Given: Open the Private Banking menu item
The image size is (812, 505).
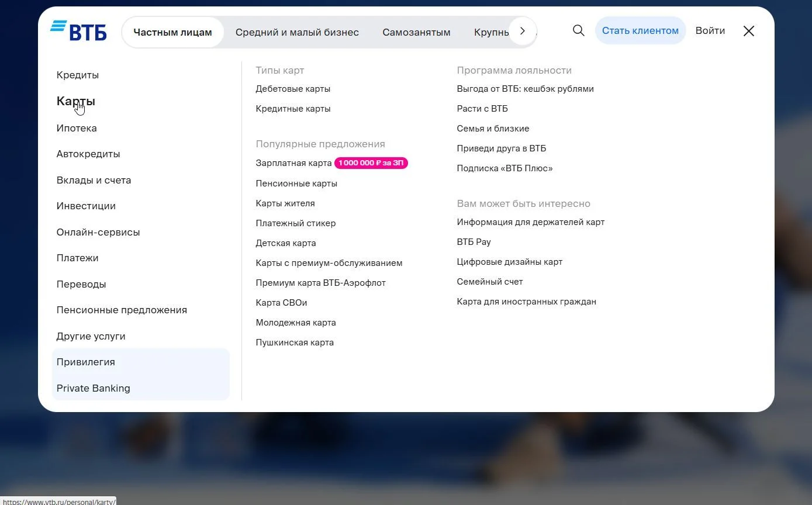Looking at the screenshot, I should [x=93, y=388].
